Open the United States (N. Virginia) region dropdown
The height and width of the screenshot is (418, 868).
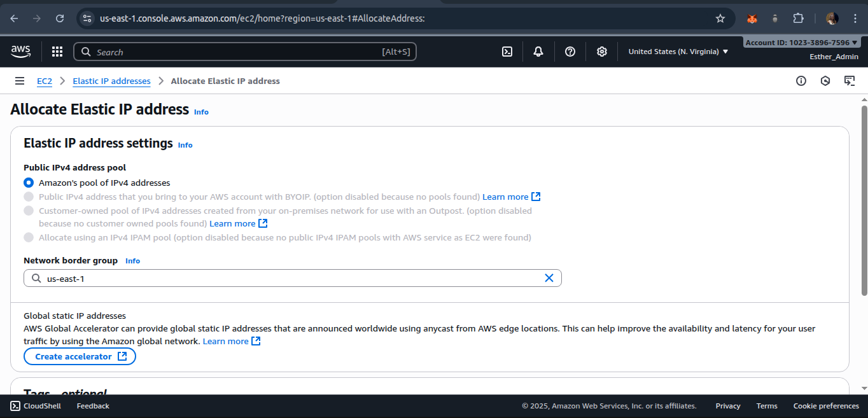pyautogui.click(x=678, y=52)
